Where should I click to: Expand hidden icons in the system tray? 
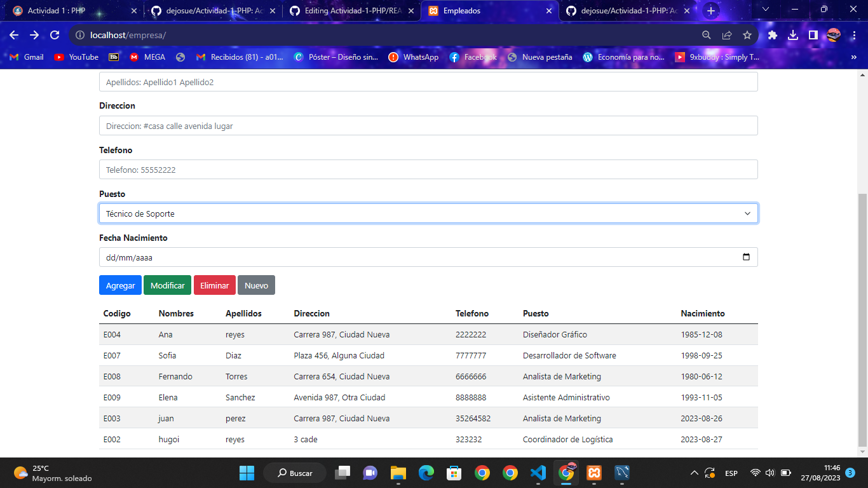click(695, 473)
